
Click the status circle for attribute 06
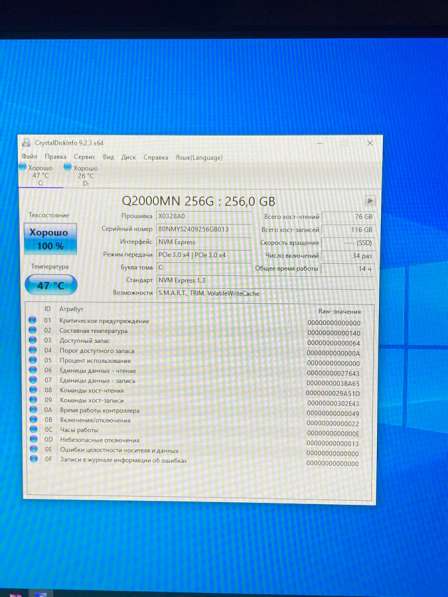[x=33, y=370]
